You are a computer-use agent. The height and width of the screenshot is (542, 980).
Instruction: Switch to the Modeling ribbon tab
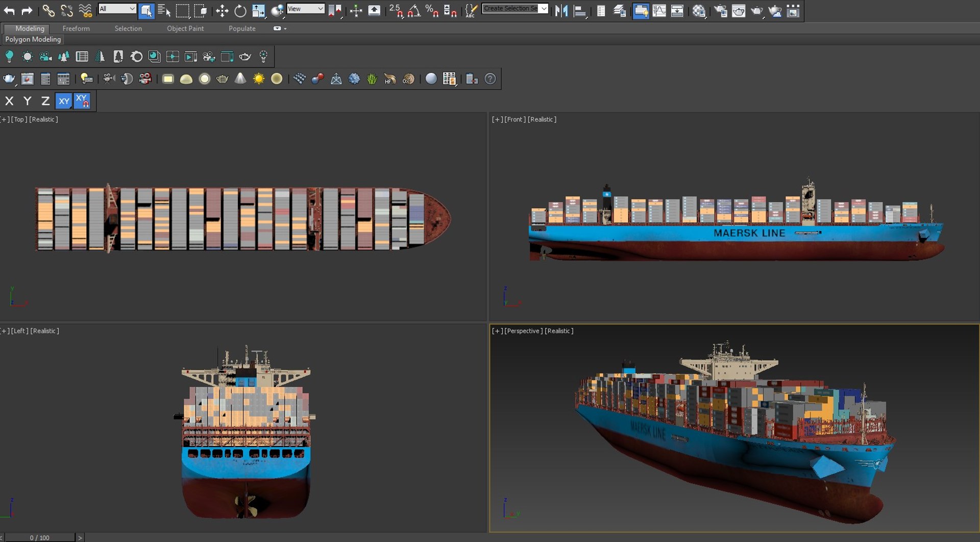[30, 29]
